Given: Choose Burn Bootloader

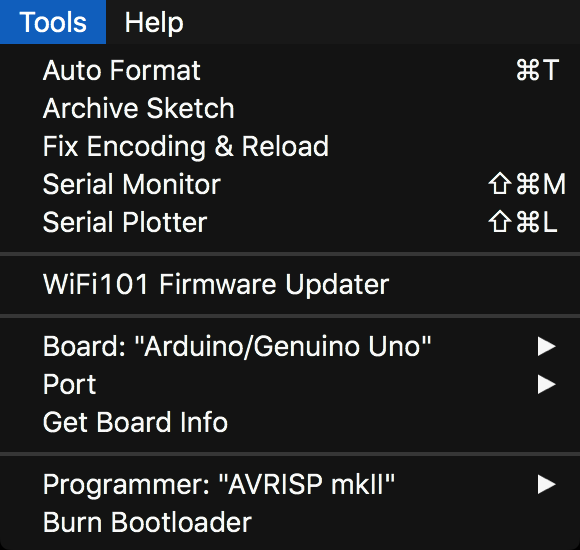Looking at the screenshot, I should click(290, 522).
